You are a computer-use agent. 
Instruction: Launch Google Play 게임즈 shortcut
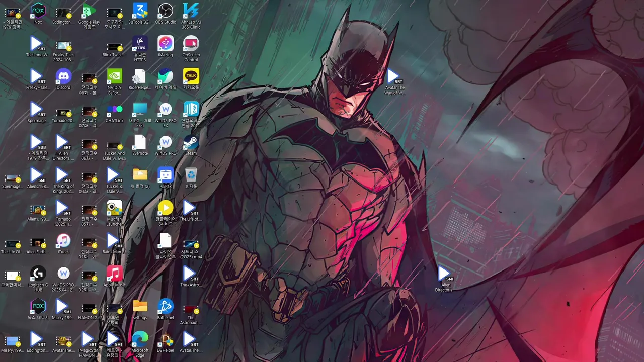89,16
